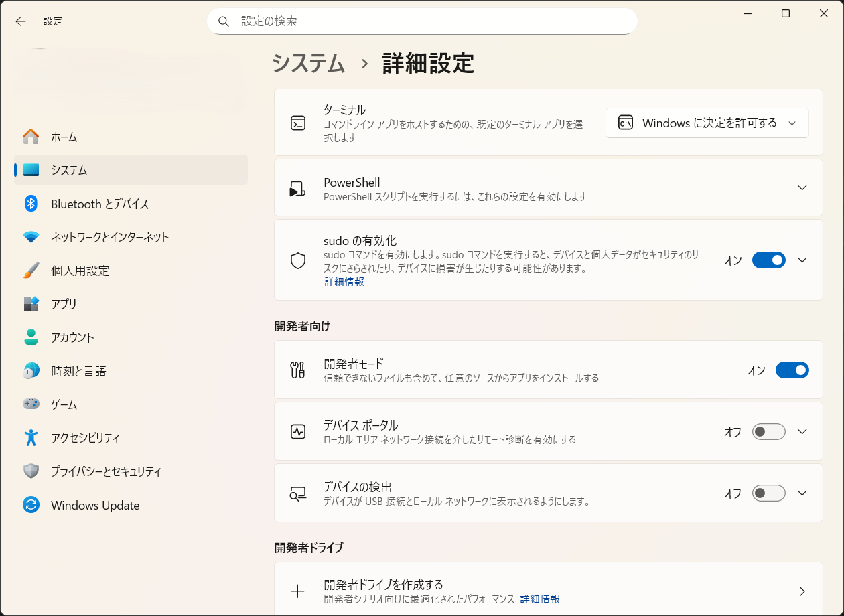Click the 詳細設定 page title
The height and width of the screenshot is (616, 844).
[428, 63]
